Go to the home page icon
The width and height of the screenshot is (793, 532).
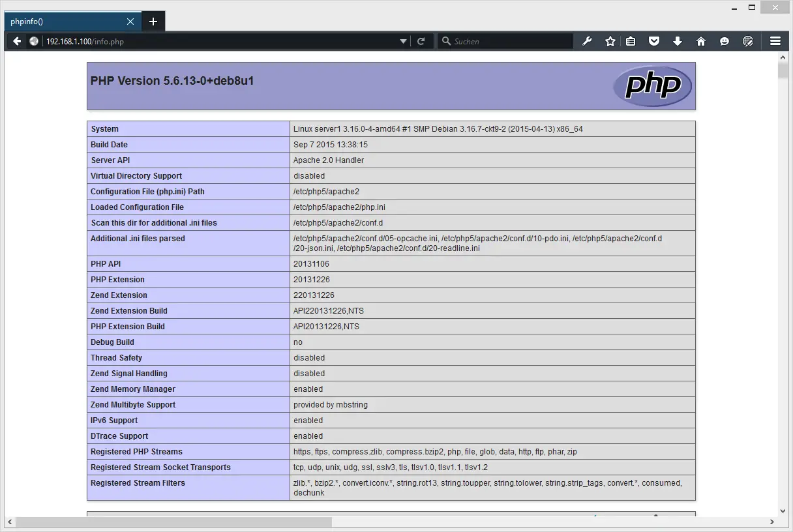coord(701,41)
